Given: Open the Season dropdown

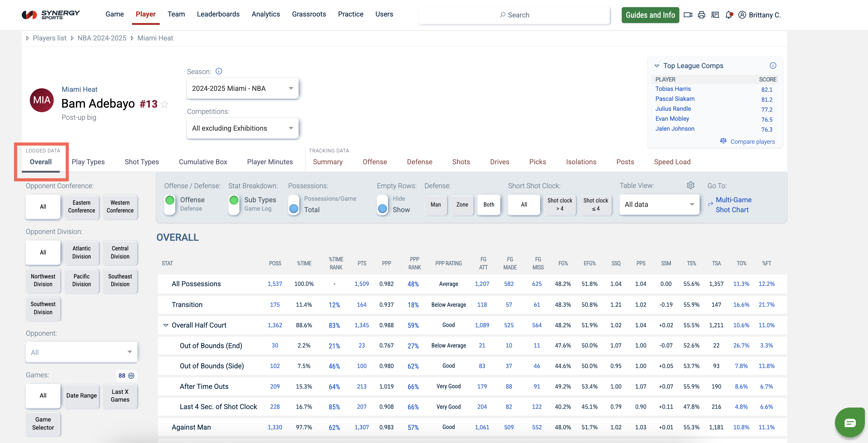Looking at the screenshot, I should pyautogui.click(x=242, y=89).
